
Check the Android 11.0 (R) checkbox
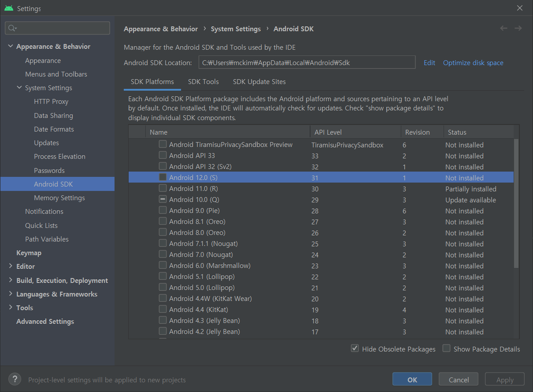click(x=163, y=188)
